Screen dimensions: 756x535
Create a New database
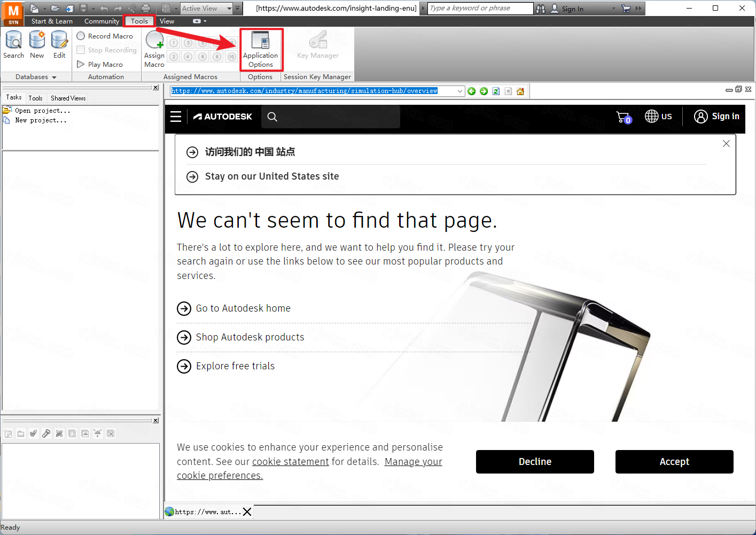(x=37, y=44)
